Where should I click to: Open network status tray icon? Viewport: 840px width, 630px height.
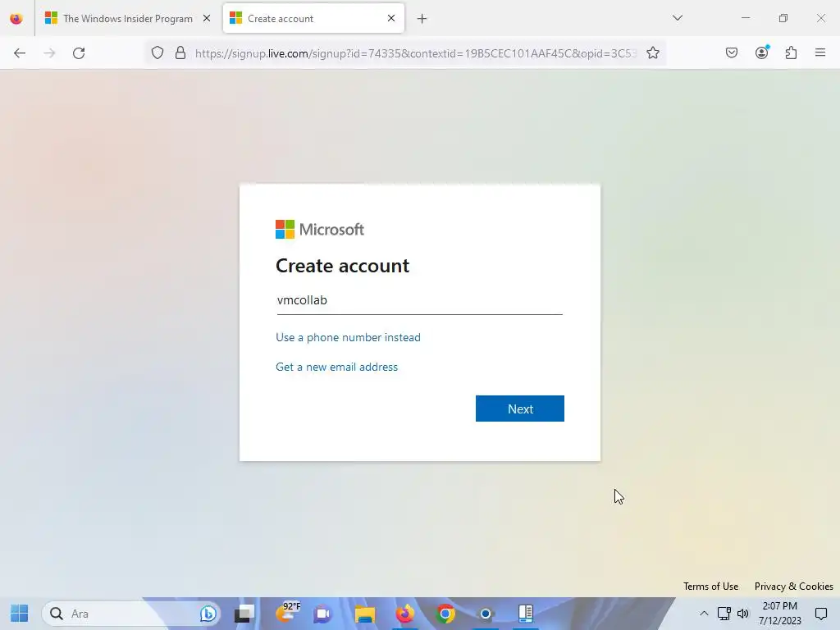724,614
